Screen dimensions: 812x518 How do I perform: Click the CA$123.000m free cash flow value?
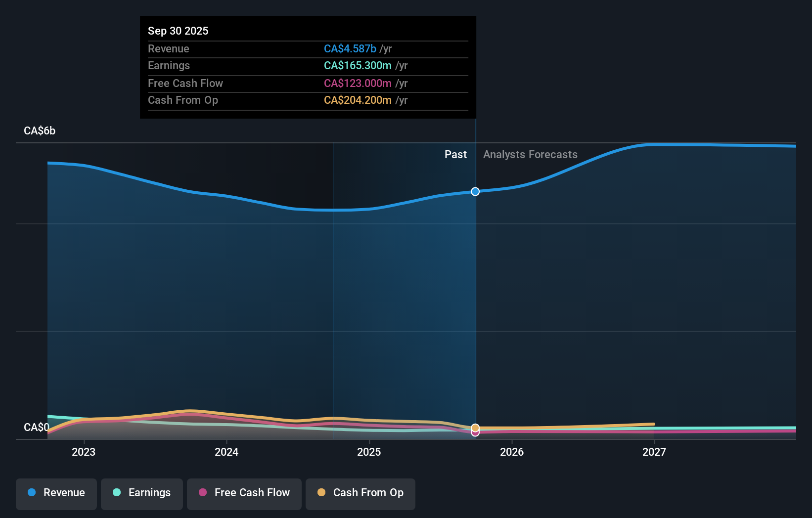point(358,83)
